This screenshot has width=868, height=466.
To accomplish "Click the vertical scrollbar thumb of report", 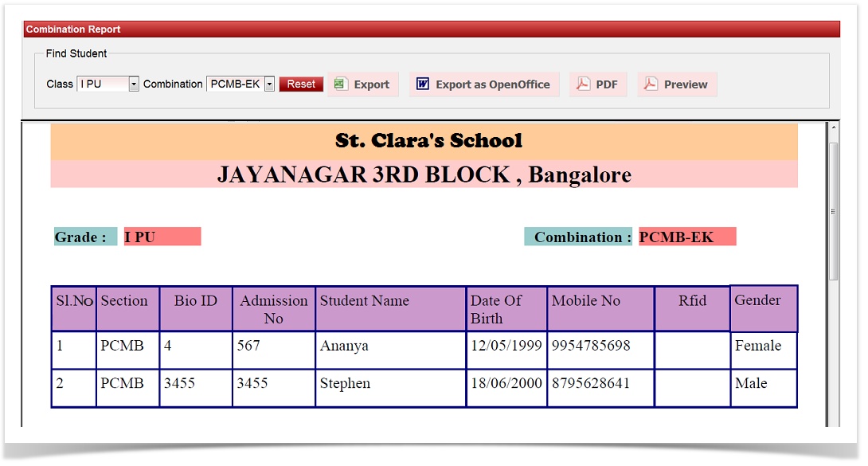I will tap(833, 211).
